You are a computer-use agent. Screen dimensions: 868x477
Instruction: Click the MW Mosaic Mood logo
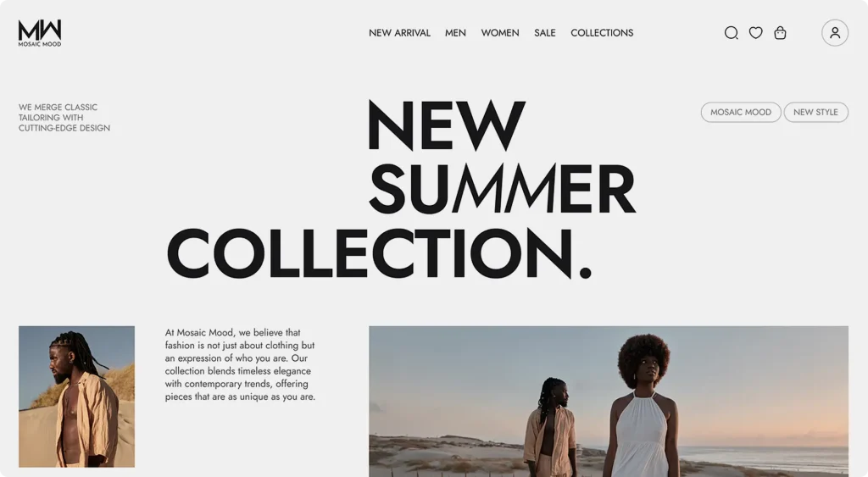39,33
